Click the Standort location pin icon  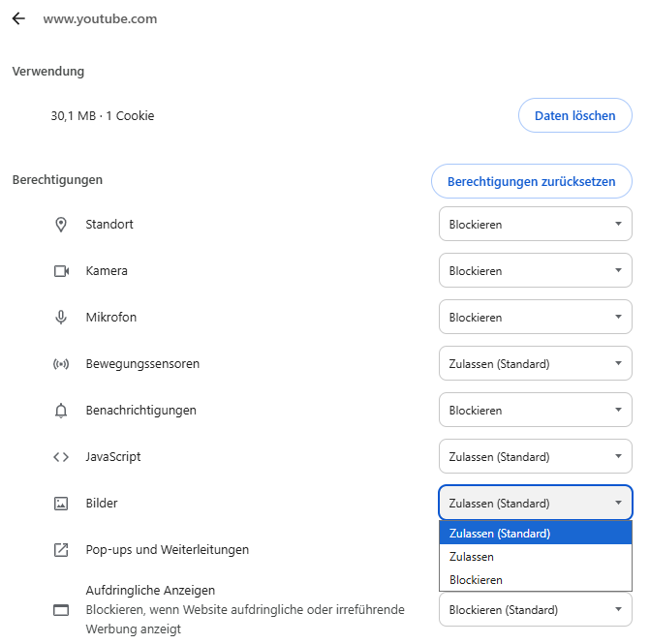tap(61, 225)
